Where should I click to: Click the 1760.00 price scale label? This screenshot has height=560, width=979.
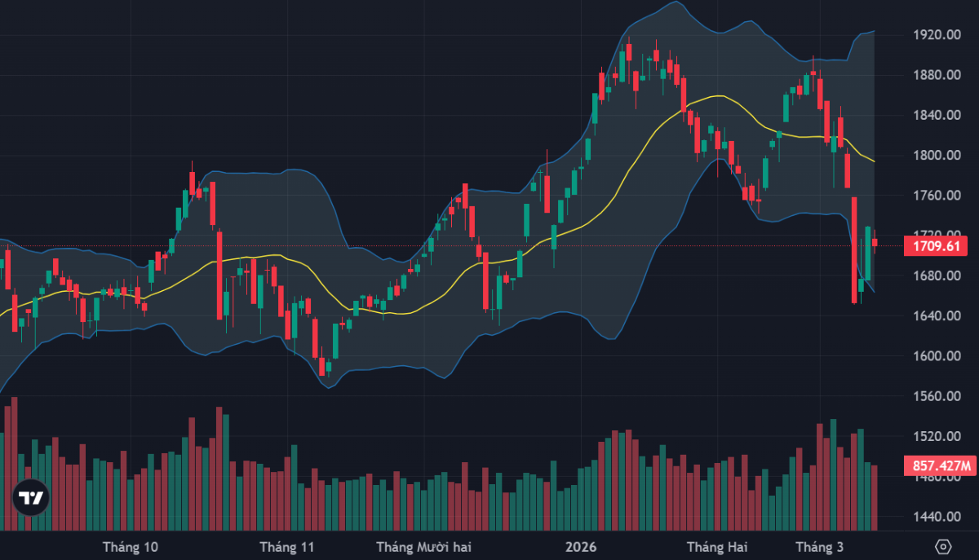tap(934, 196)
